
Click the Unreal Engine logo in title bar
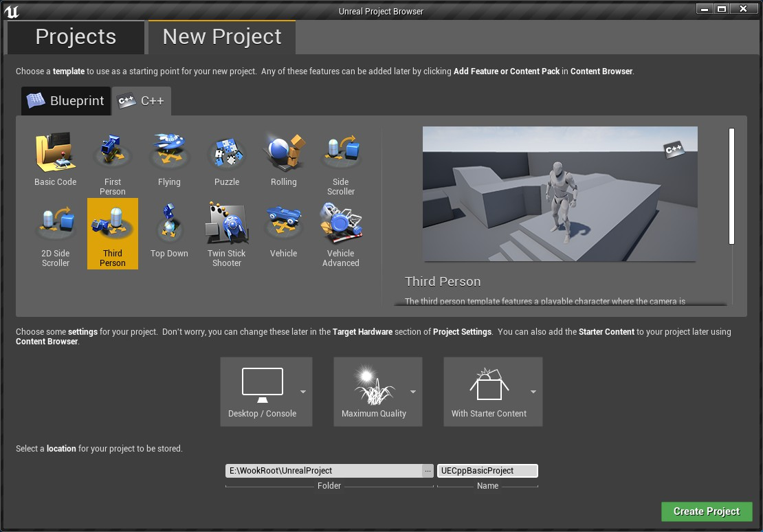click(x=11, y=11)
